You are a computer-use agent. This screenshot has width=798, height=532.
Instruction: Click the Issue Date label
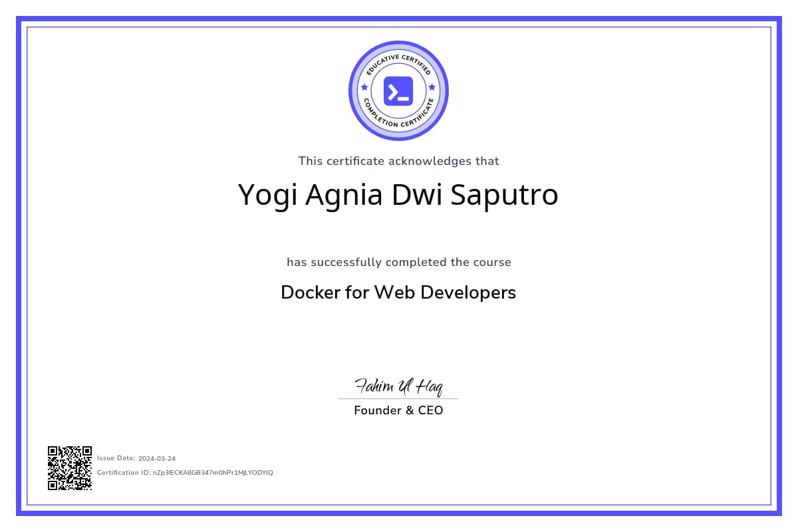tap(116, 458)
